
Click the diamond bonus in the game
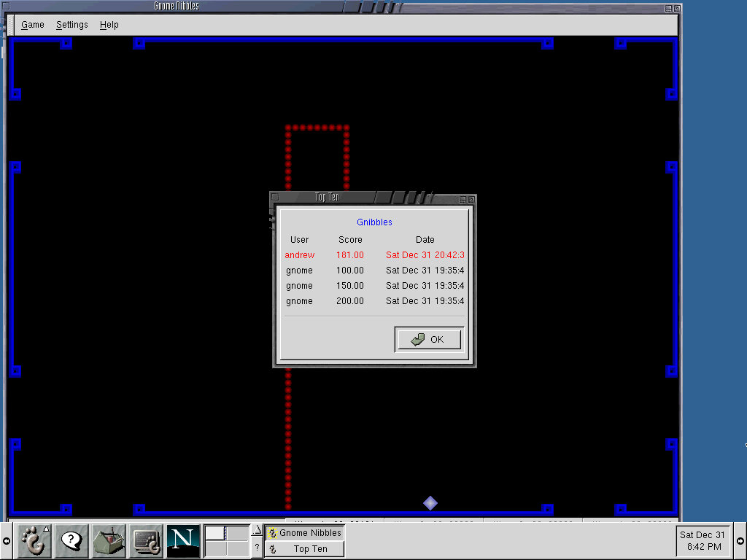pos(430,503)
